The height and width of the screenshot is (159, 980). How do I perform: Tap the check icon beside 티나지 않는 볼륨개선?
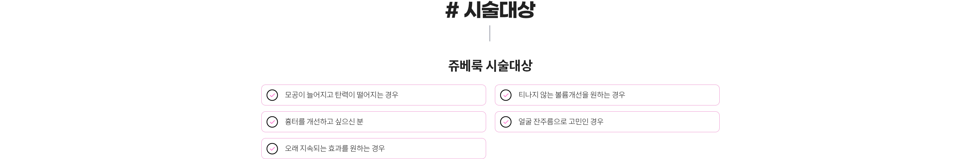[x=506, y=95]
